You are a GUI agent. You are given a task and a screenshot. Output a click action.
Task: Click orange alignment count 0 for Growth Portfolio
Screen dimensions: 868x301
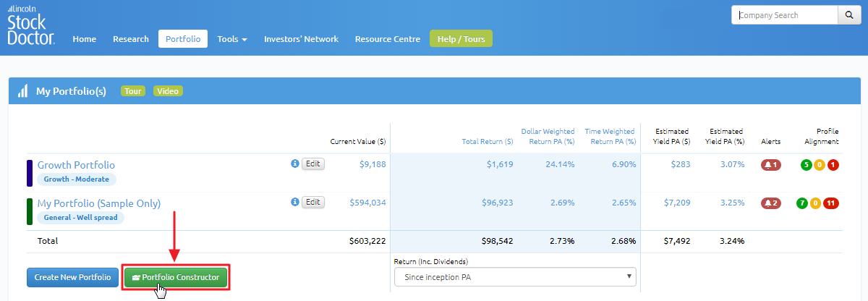coord(820,165)
